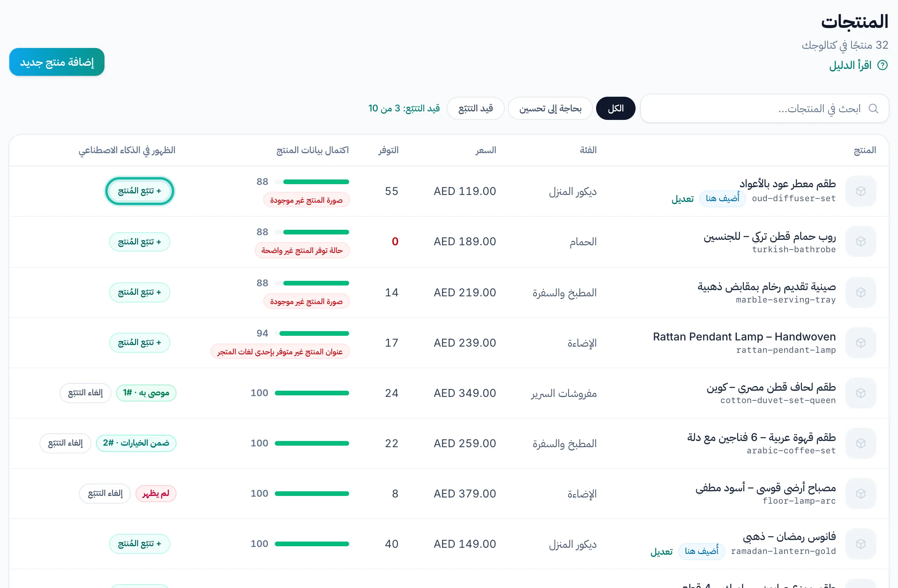Select the بحاجة إلى تحسين filter tab
The height and width of the screenshot is (588, 898).
click(550, 108)
